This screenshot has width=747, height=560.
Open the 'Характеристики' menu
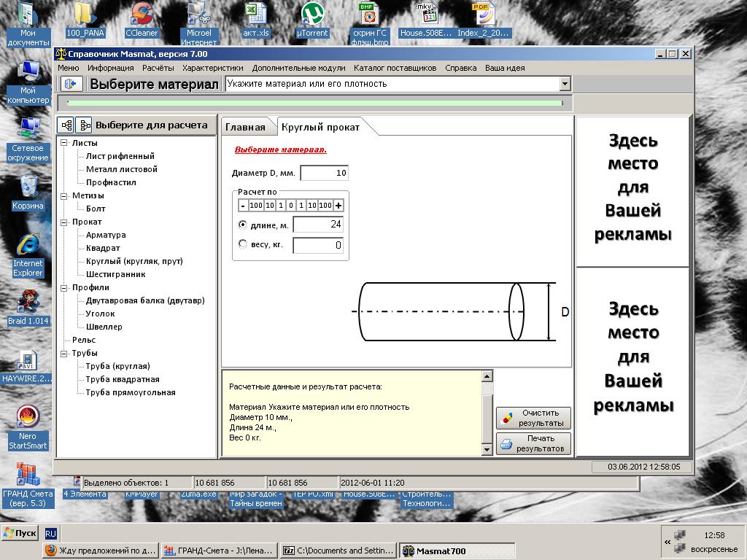[212, 68]
